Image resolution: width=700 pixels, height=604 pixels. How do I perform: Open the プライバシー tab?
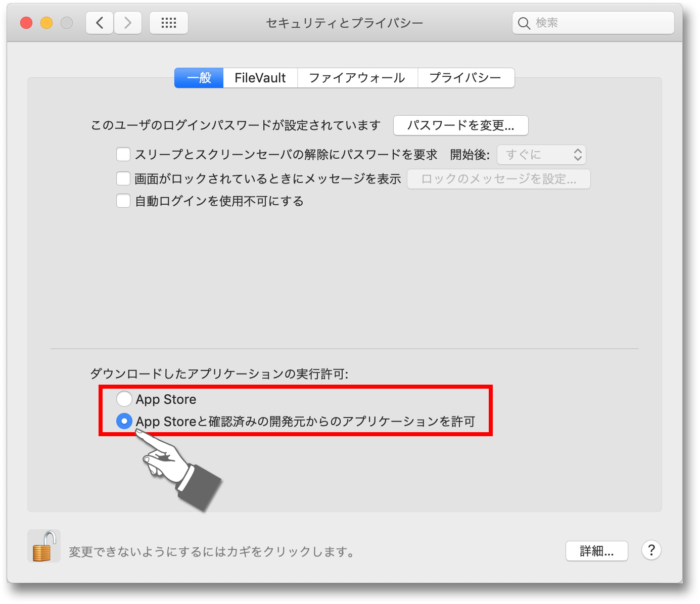point(465,78)
